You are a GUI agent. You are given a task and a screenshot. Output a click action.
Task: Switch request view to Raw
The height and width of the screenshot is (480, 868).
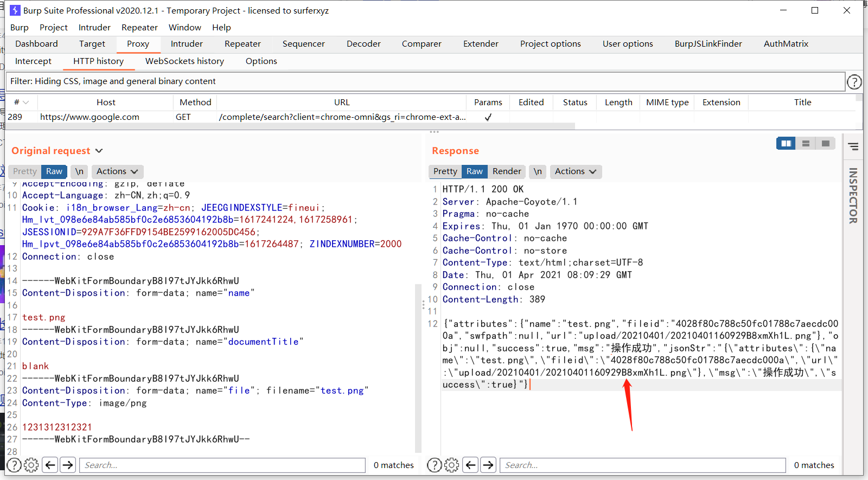(54, 171)
